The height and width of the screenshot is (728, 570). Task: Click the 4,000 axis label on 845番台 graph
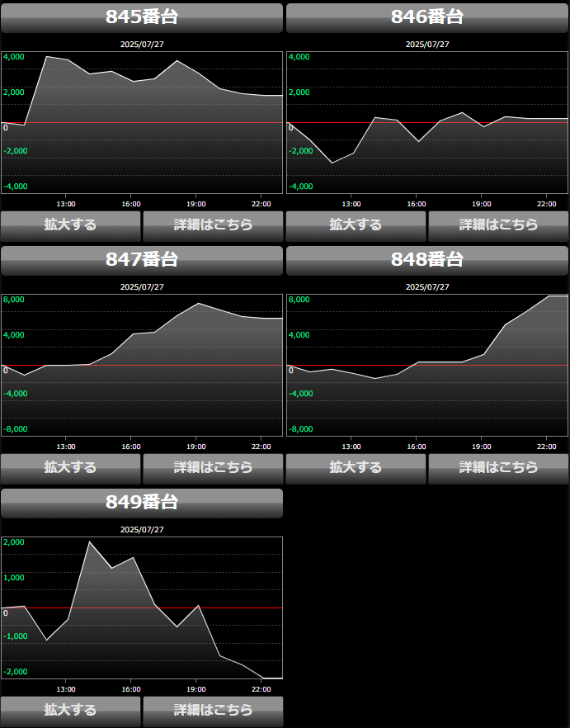[13, 57]
